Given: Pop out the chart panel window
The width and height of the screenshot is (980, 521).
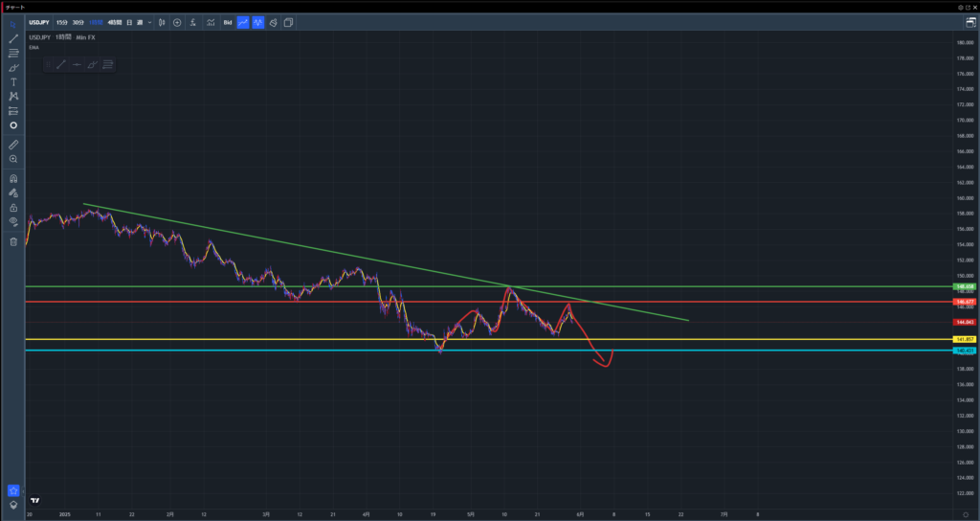Looking at the screenshot, I should [x=968, y=8].
